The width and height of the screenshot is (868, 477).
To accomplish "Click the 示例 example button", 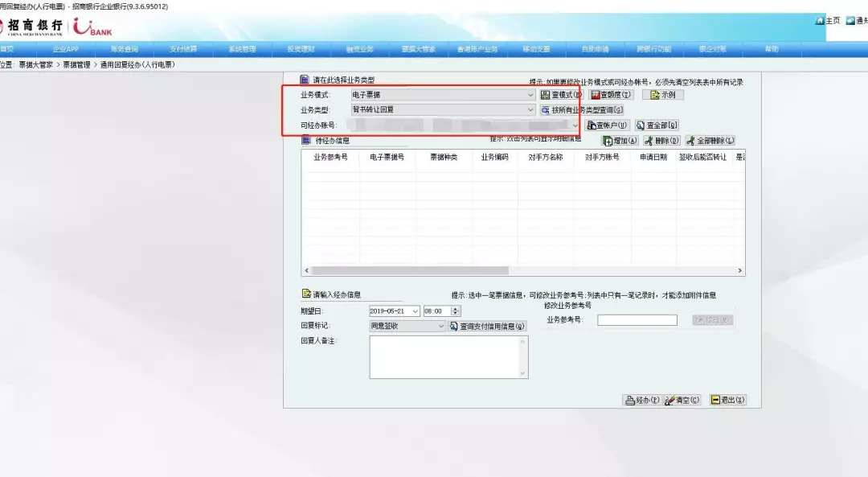I will [662, 95].
